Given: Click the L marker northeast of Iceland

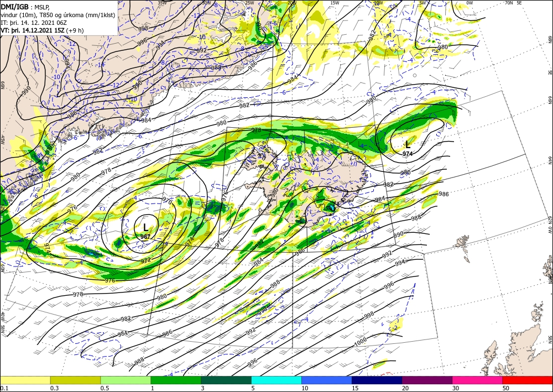Looking at the screenshot, I should pos(408,144).
